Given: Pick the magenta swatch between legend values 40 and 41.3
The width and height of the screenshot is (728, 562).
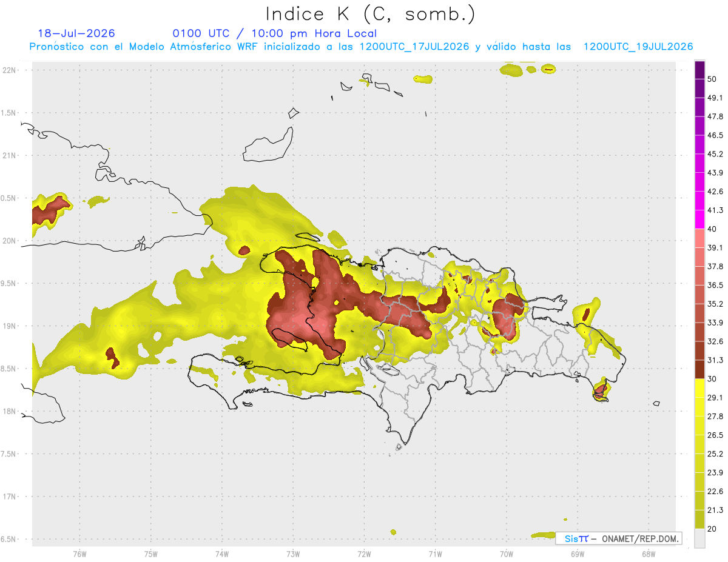Looking at the screenshot, I should point(699,219).
